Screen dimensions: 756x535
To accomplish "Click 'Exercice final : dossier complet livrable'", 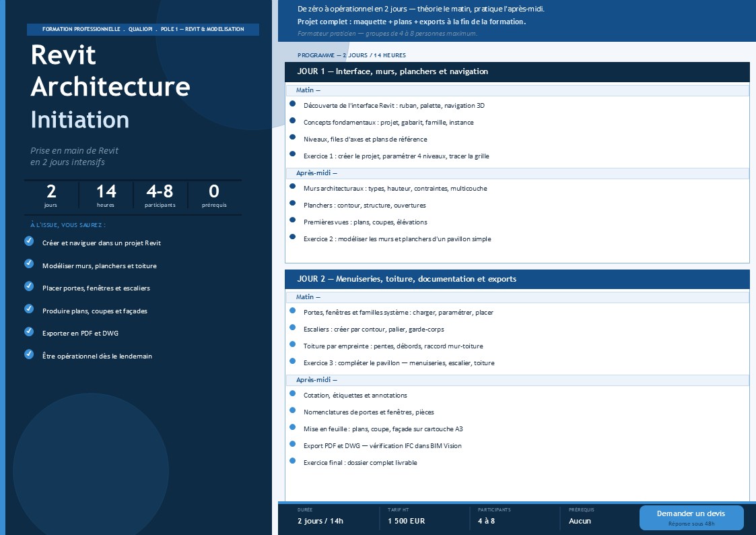I will point(360,463).
